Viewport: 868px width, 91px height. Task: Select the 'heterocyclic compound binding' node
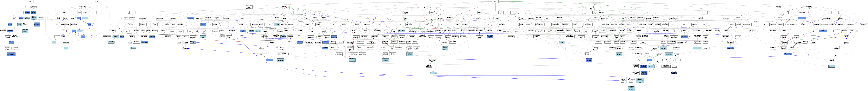pyautogui.click(x=20, y=12)
